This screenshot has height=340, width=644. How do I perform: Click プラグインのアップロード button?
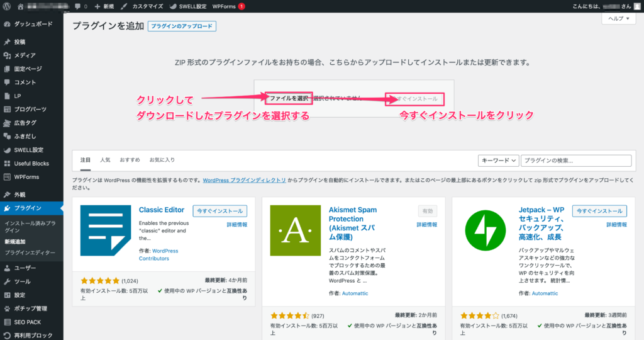[x=182, y=26]
